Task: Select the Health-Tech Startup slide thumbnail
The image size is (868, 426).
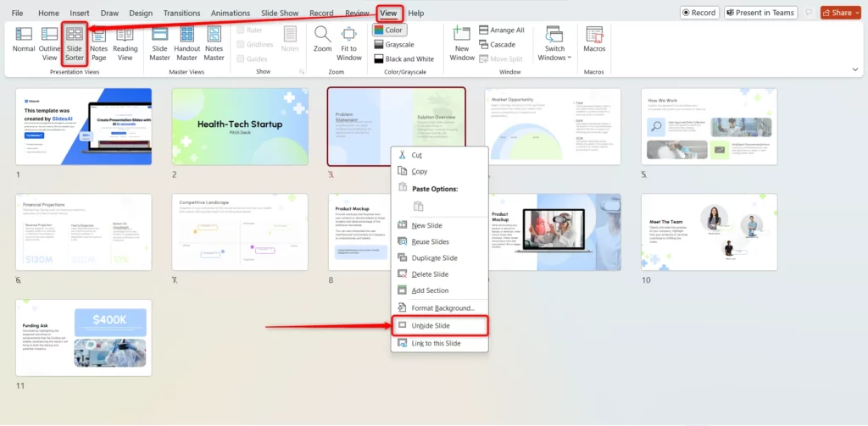Action: tap(240, 126)
